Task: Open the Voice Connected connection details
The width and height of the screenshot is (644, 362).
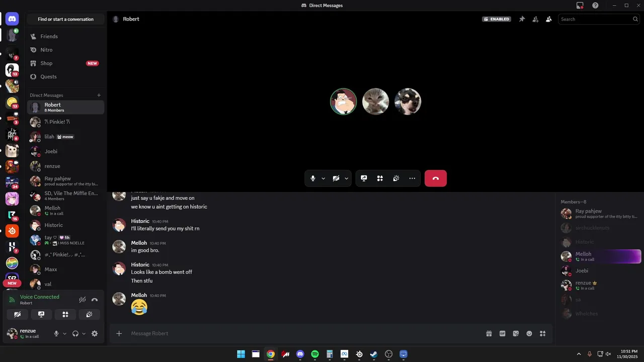Action: pyautogui.click(x=40, y=297)
